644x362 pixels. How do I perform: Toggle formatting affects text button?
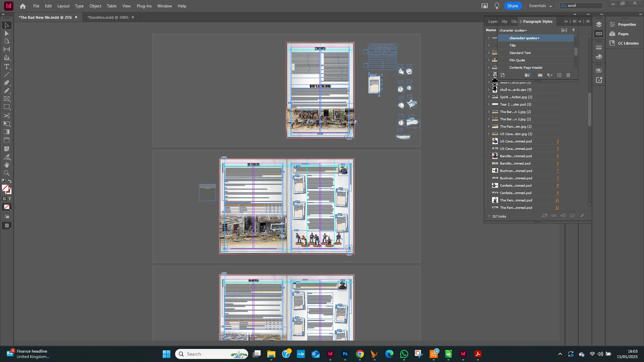pos(10,199)
